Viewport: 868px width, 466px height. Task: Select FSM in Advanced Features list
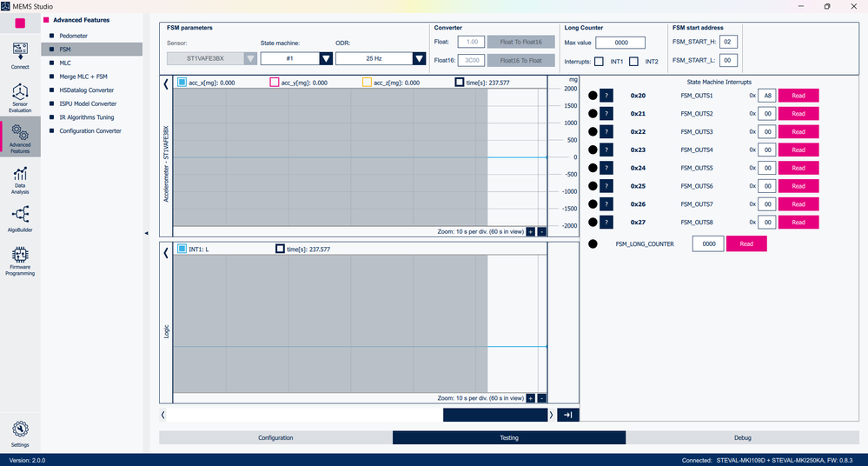pyautogui.click(x=92, y=50)
